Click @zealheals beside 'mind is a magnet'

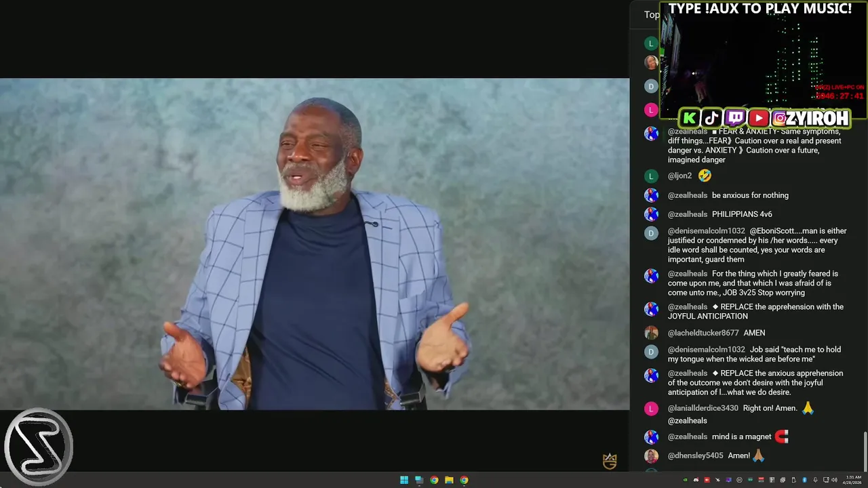point(687,436)
